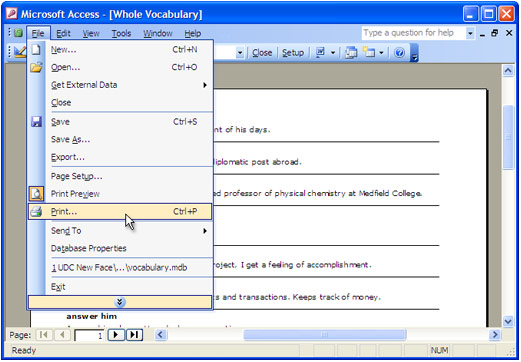The image size is (521, 362).
Task: Click the View design icon in toolbar
Action: 19,52
